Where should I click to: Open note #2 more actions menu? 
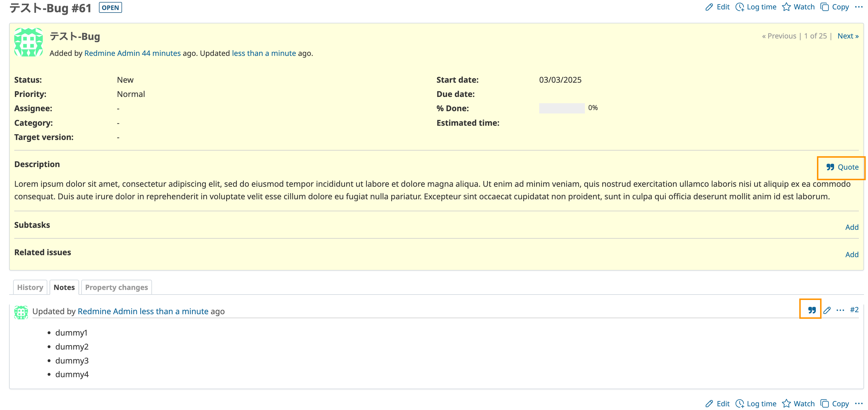tap(840, 310)
